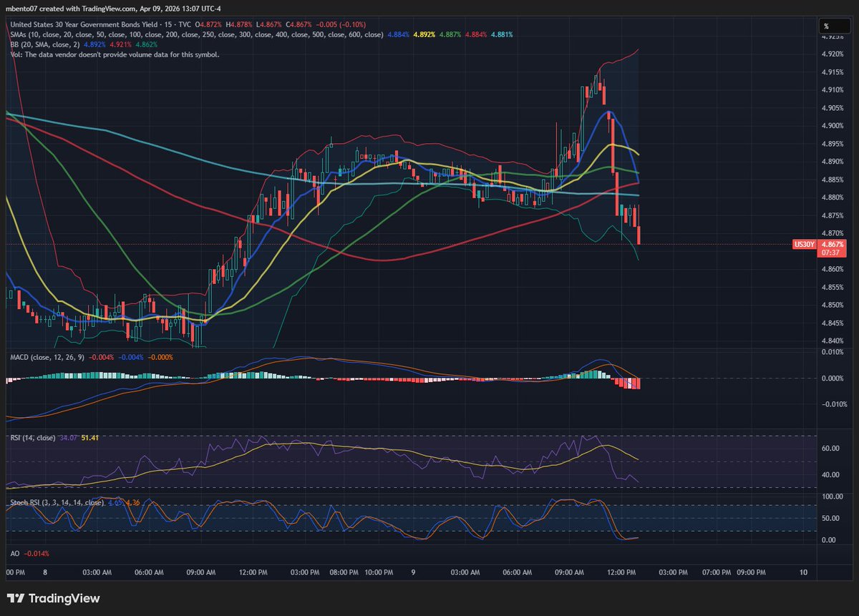Click the 10:00 PM time axis label

(379, 572)
